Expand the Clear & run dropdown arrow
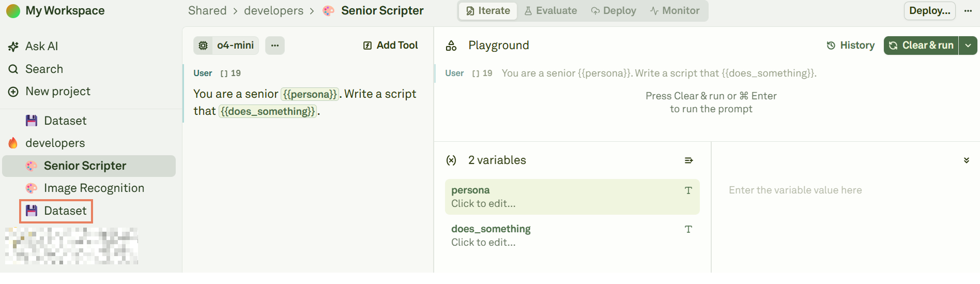 coord(968,46)
